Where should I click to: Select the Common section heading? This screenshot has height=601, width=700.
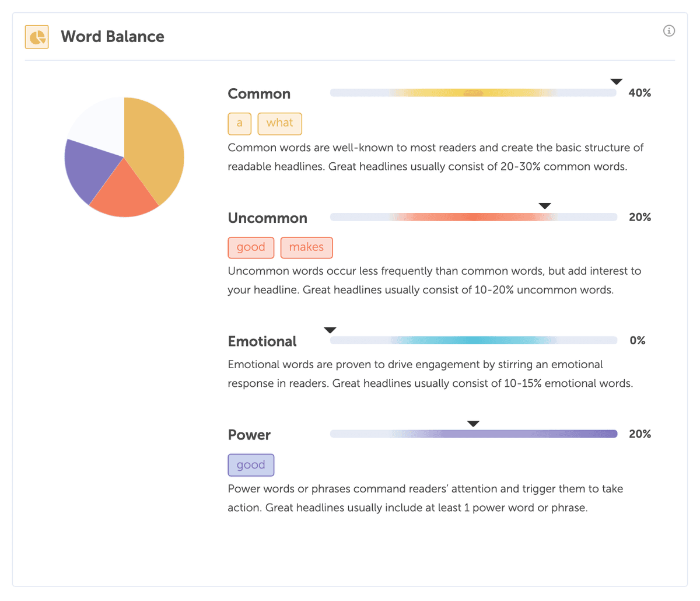coord(259,93)
